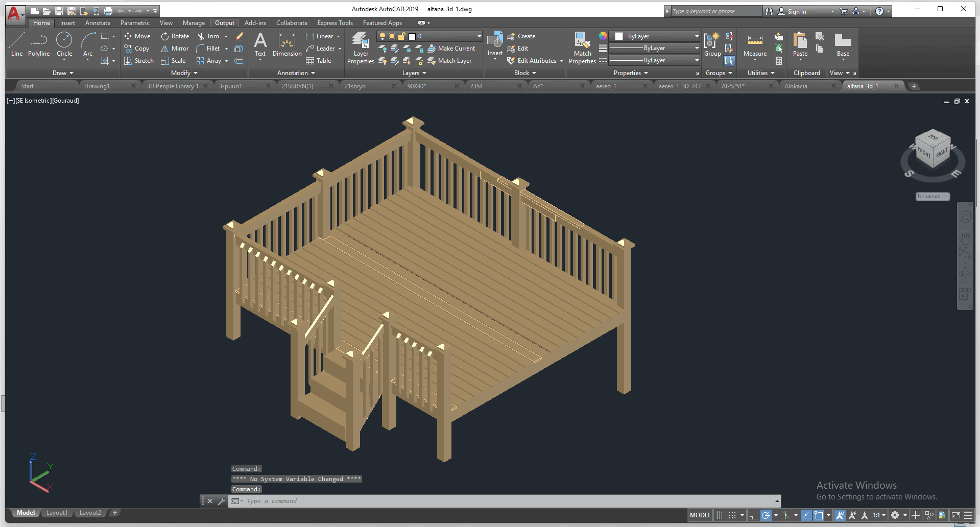The height and width of the screenshot is (527, 980).
Task: Open the annotation scale 1:1 dropdown
Action: (x=879, y=515)
